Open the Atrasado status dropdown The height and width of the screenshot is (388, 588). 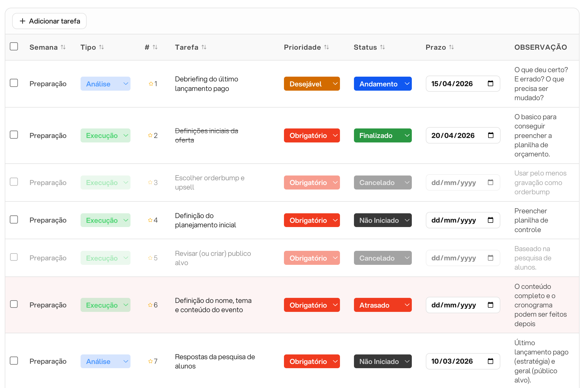click(382, 305)
